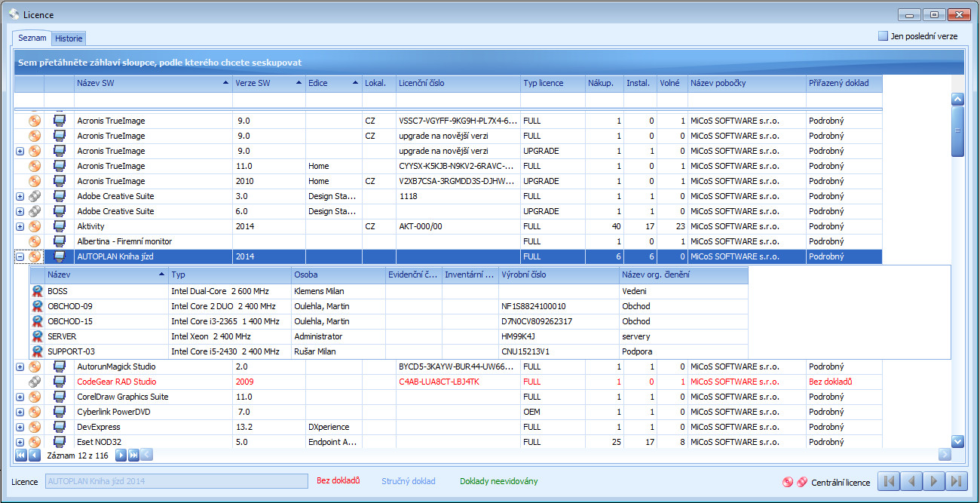The image size is (980, 503).
Task: Click the ribbon badge icon beside SUPPORT-03
Action: 37,351
